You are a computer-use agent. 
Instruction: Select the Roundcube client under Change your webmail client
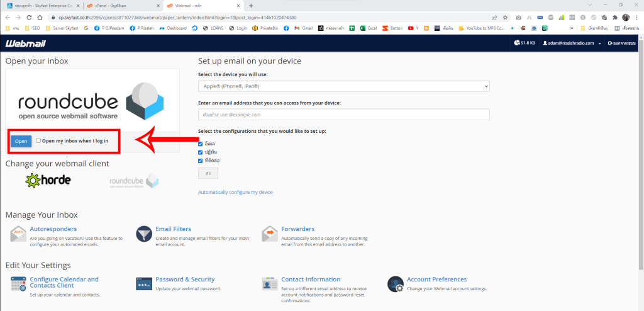click(x=134, y=181)
